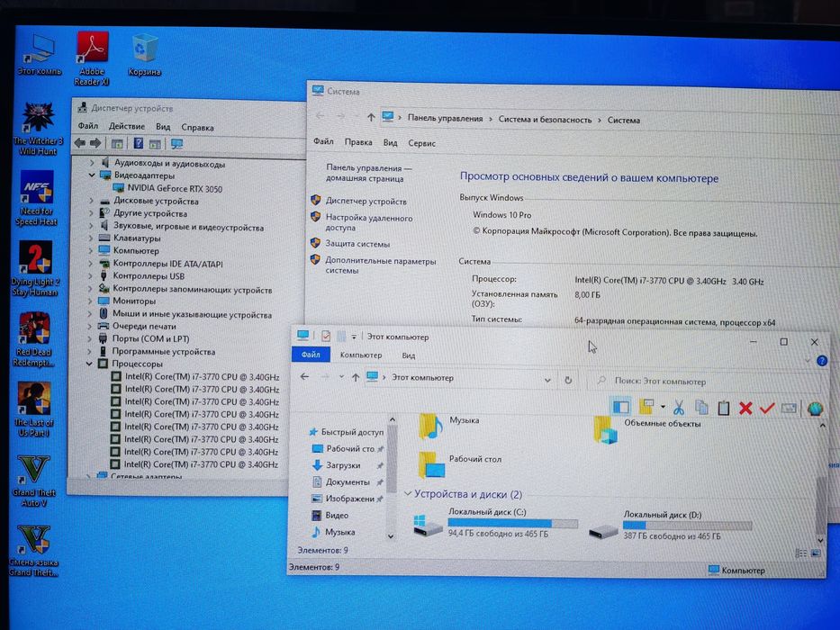Select Загрузки in Explorer quick access
This screenshot has height=630, width=840.
pos(343,465)
